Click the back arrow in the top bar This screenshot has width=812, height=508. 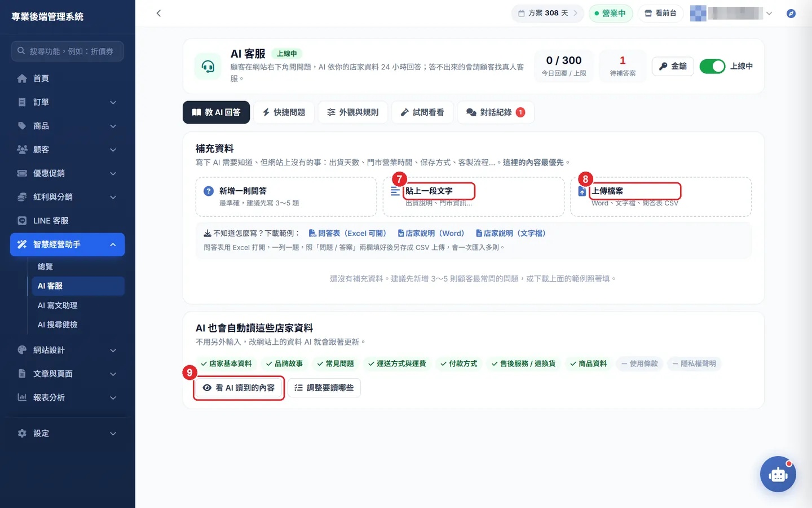(x=158, y=13)
